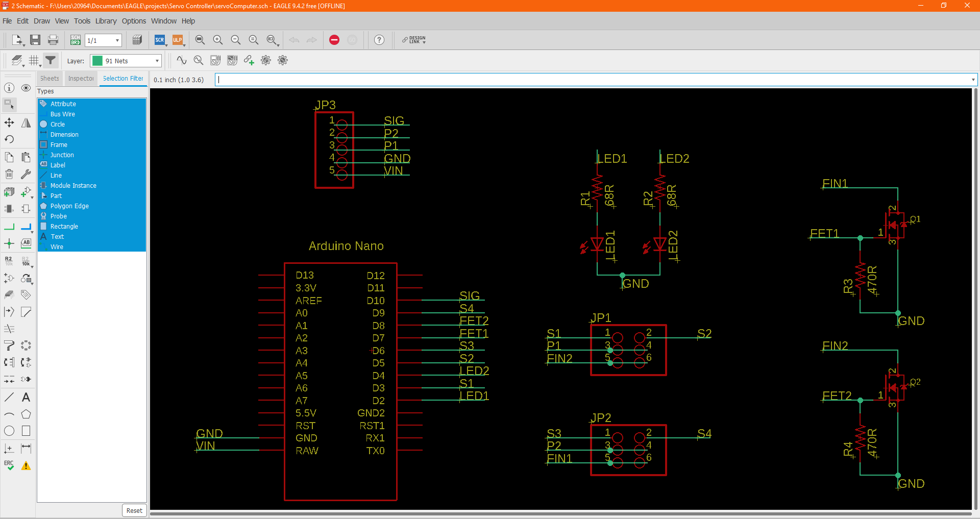Click the Show eye tool icon
Viewport: 980px width, 519px height.
click(26, 88)
